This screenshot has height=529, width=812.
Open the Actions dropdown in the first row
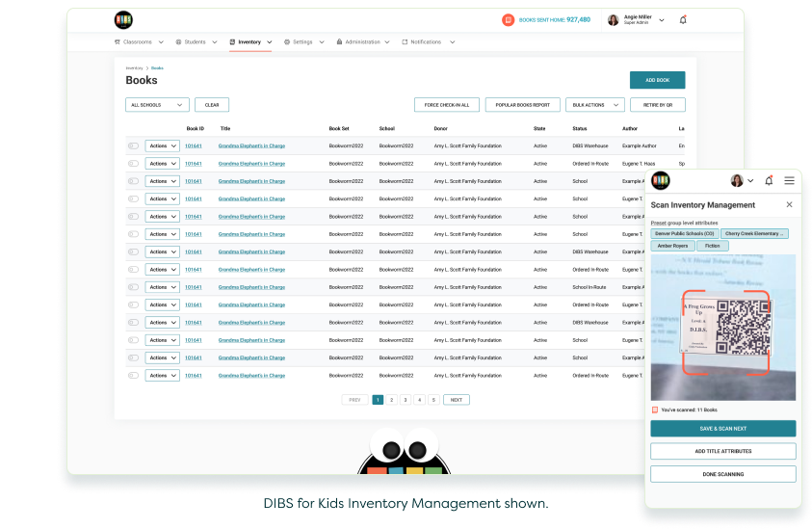click(162, 146)
